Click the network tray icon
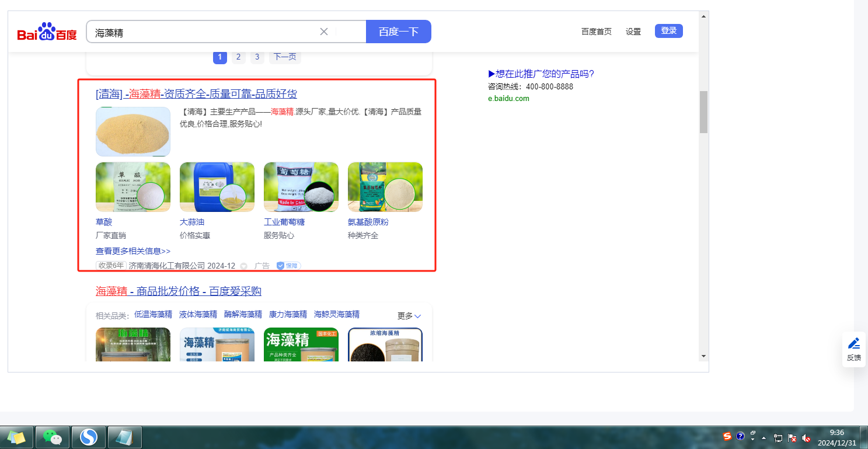Viewport: 868px width, 449px height. tap(778, 437)
